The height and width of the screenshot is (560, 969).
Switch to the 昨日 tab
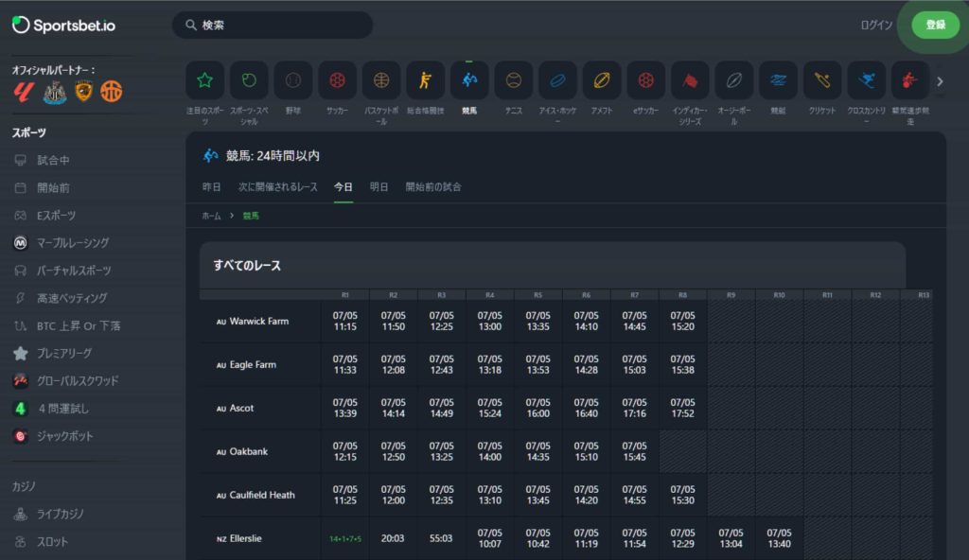[x=211, y=186]
